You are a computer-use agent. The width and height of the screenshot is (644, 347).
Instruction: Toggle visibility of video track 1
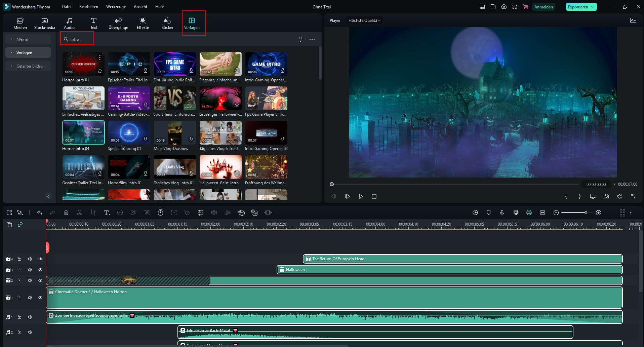[40, 298]
